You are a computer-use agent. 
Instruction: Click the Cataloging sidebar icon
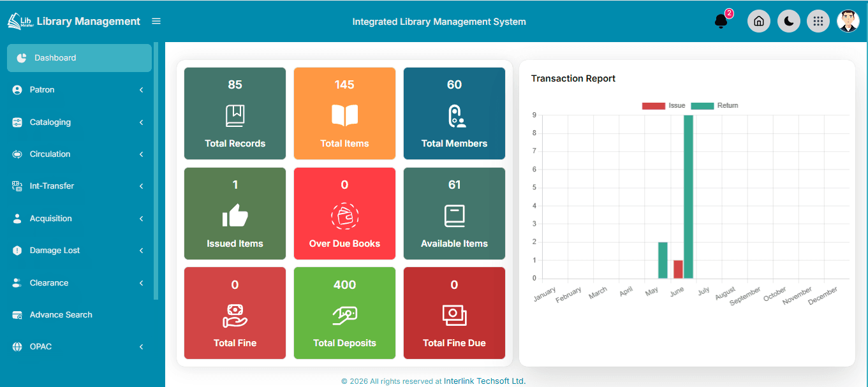coord(17,122)
